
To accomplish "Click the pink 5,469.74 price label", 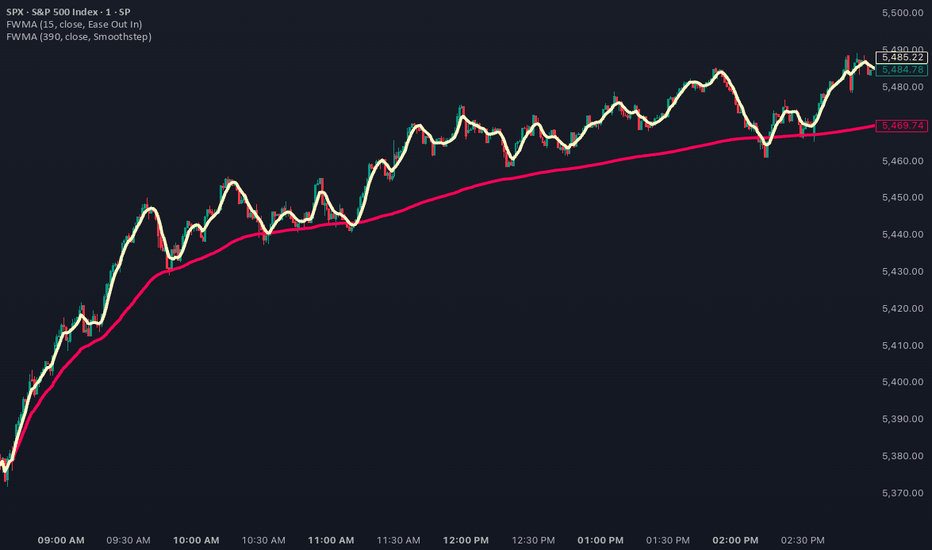I will (902, 126).
